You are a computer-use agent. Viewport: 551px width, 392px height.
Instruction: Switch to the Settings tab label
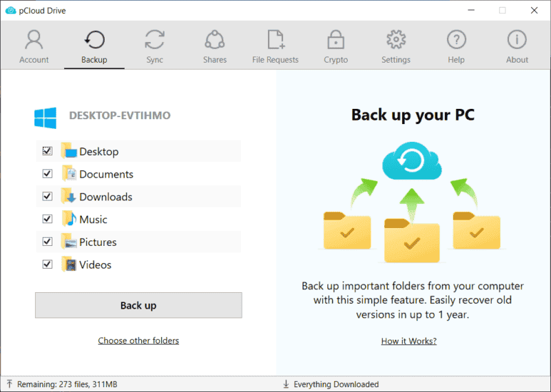(x=396, y=60)
